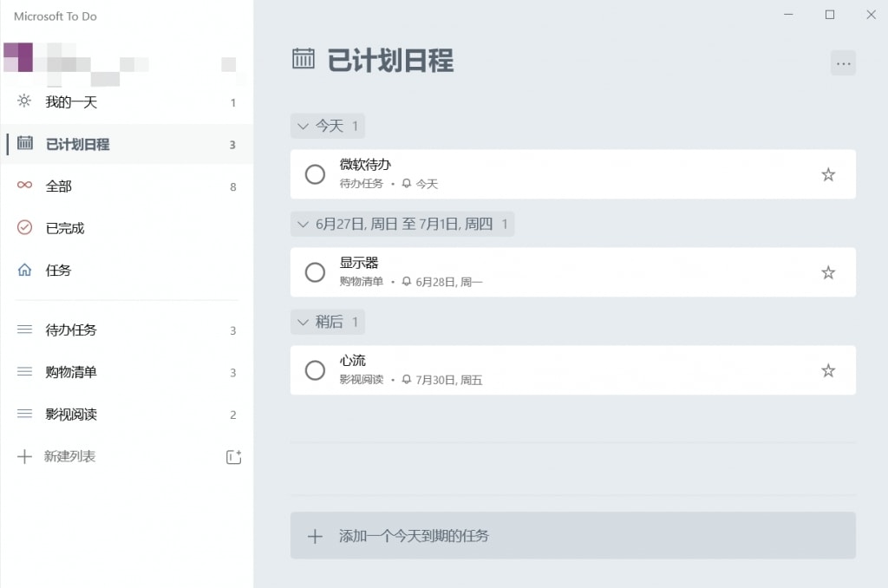The width and height of the screenshot is (888, 588).
Task: Select the 已完成 checkmark icon
Action: coord(24,227)
